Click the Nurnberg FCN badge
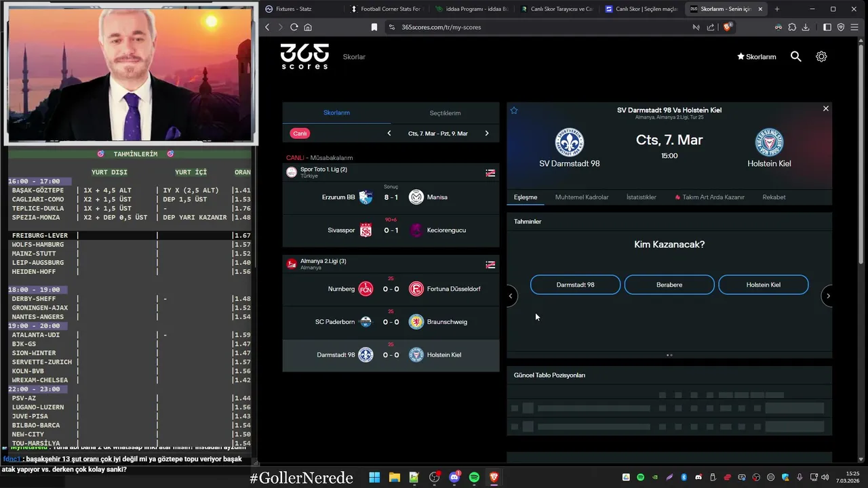The width and height of the screenshot is (868, 488). point(366,289)
